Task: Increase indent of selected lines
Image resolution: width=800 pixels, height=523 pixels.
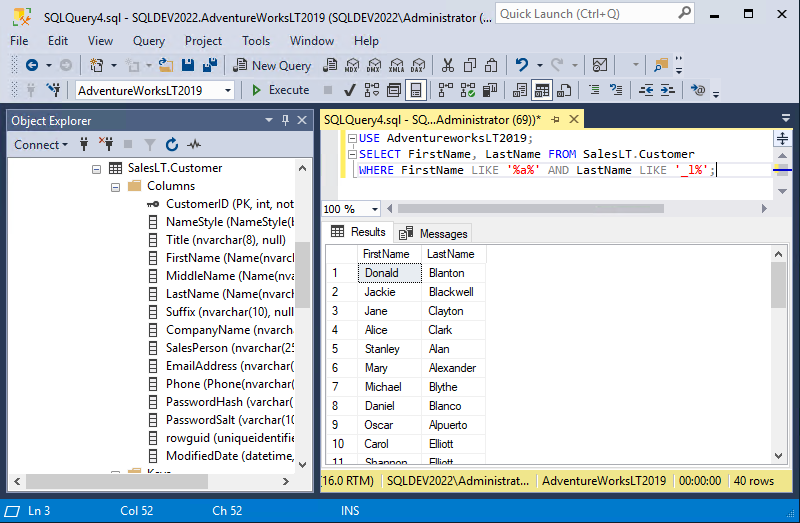Action: 668,90
